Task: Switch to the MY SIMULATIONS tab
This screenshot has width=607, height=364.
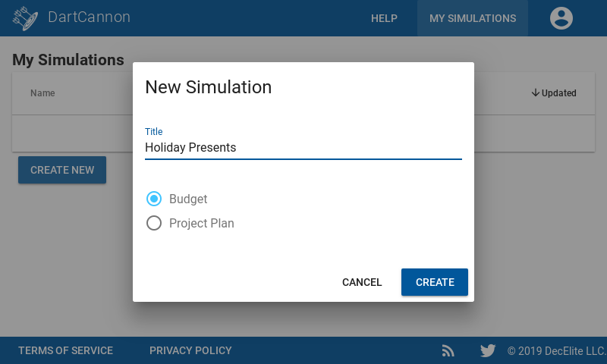Action: [x=473, y=18]
